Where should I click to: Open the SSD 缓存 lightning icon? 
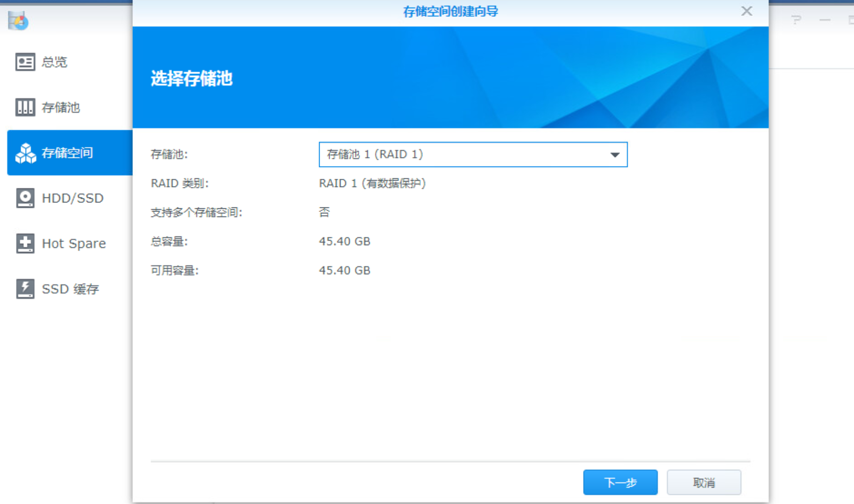pos(25,289)
